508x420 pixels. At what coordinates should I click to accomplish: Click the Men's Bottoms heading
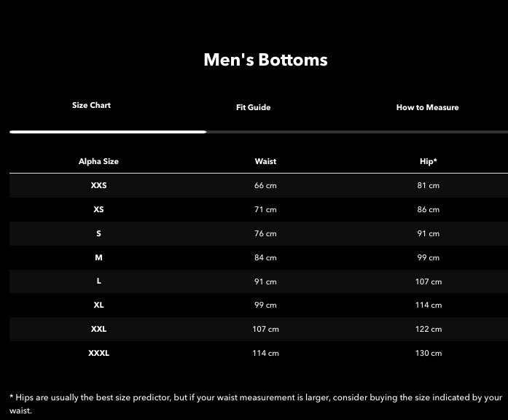click(265, 60)
